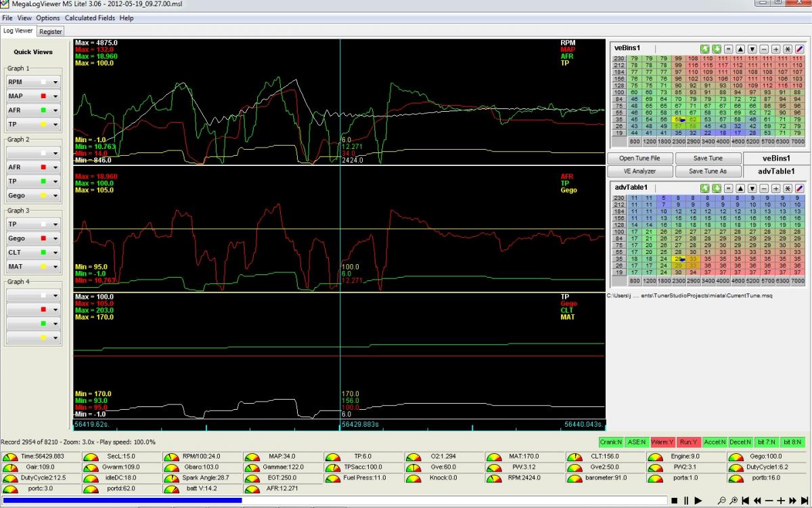
Task: Open the Gego dropdown in Graph 2
Action: click(55, 196)
